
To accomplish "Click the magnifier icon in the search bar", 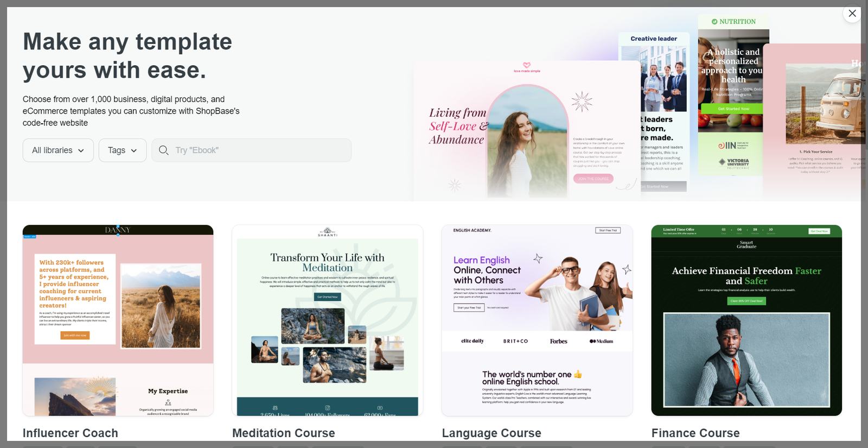I will pos(163,150).
